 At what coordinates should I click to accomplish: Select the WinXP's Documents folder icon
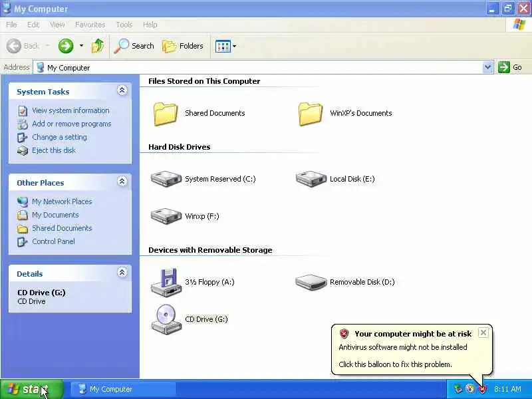pyautogui.click(x=311, y=114)
